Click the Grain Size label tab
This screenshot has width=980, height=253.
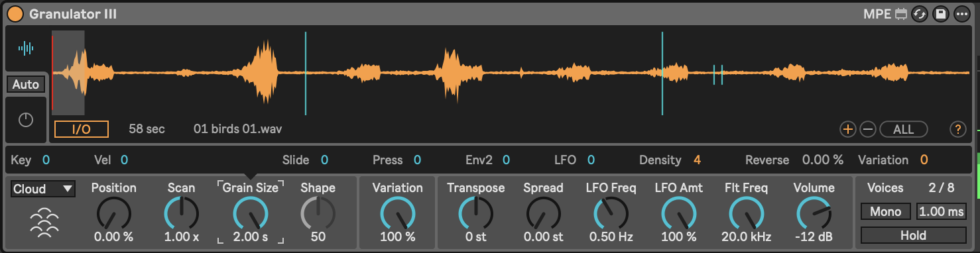tap(250, 187)
